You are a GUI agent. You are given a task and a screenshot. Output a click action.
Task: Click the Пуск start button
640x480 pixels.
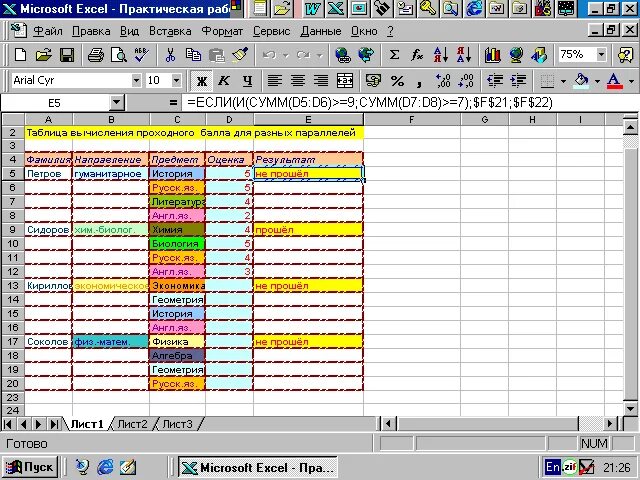pyautogui.click(x=31, y=467)
